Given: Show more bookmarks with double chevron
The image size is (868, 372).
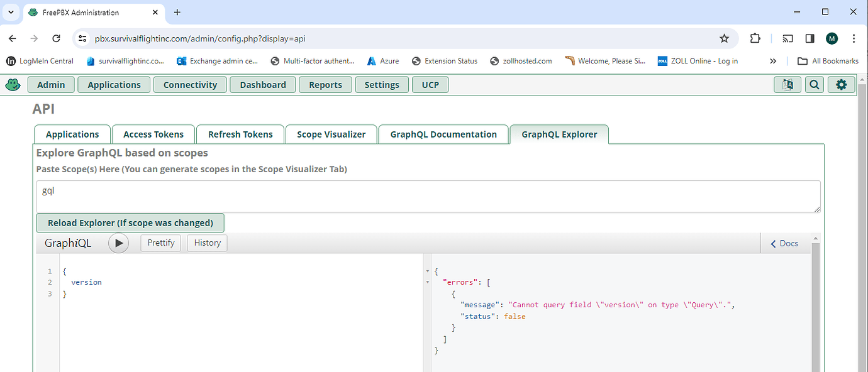Looking at the screenshot, I should pyautogui.click(x=773, y=61).
